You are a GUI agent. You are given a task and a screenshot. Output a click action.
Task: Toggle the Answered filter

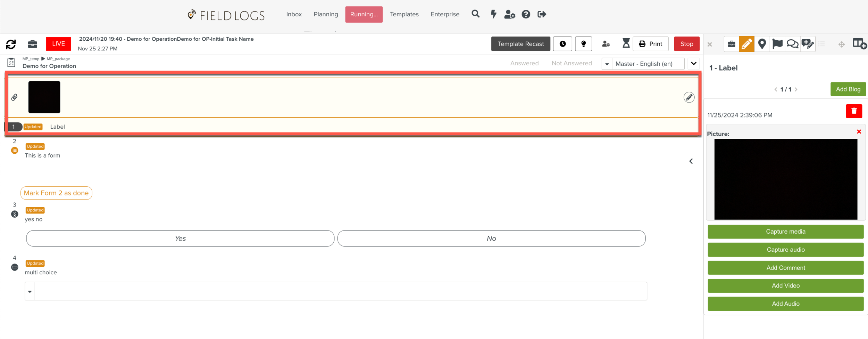[524, 63]
